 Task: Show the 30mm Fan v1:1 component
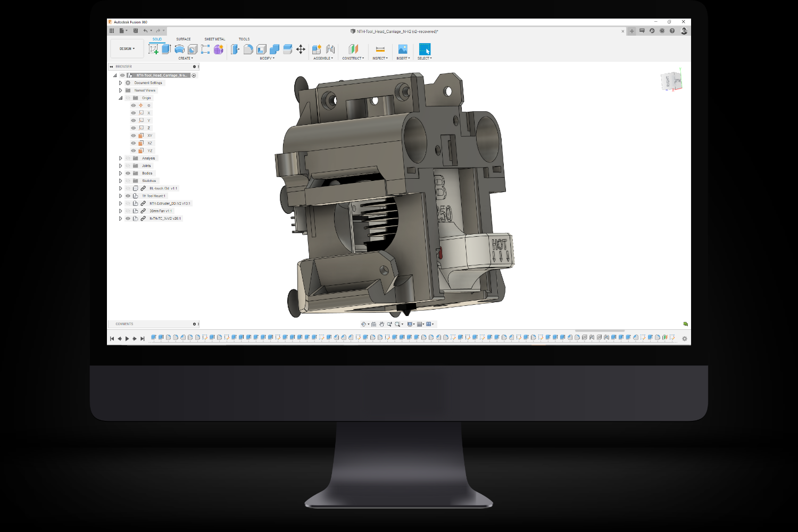click(128, 211)
